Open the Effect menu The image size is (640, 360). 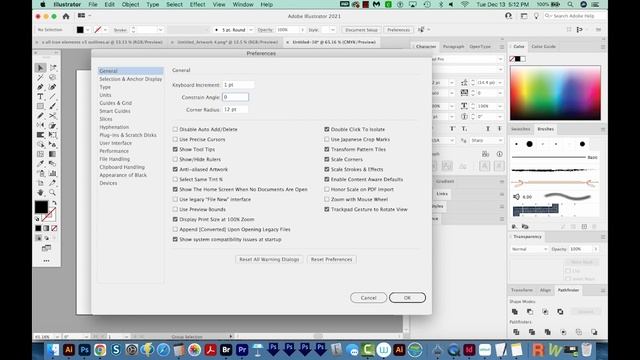(x=197, y=4)
